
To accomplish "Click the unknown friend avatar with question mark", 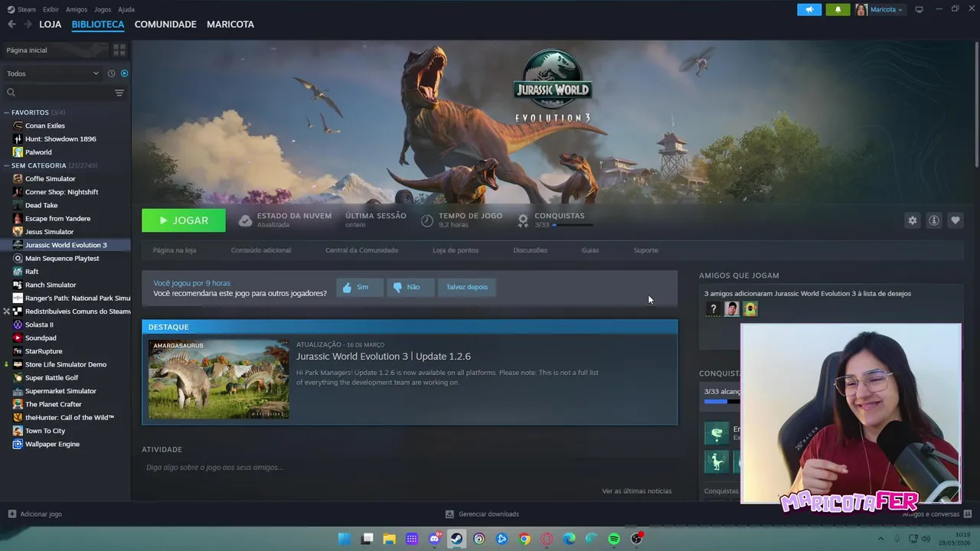I will [713, 309].
